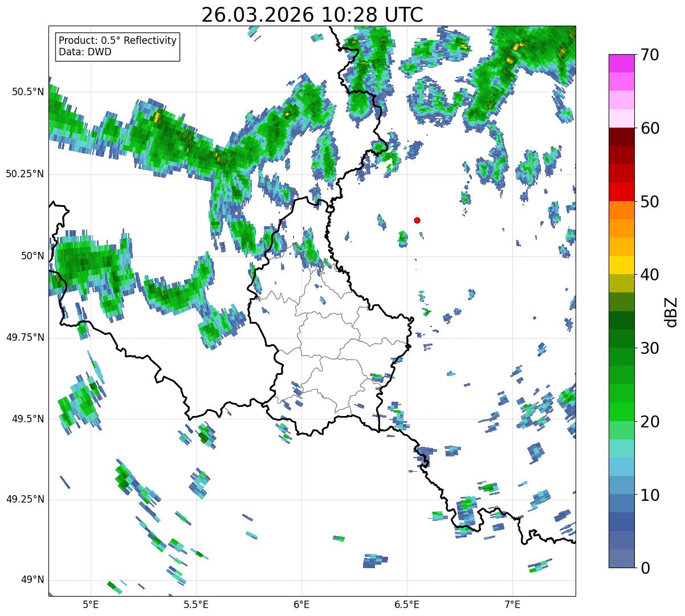Click the 30 colorbar tick label
Image resolution: width=685 pixels, height=616 pixels.
click(649, 348)
